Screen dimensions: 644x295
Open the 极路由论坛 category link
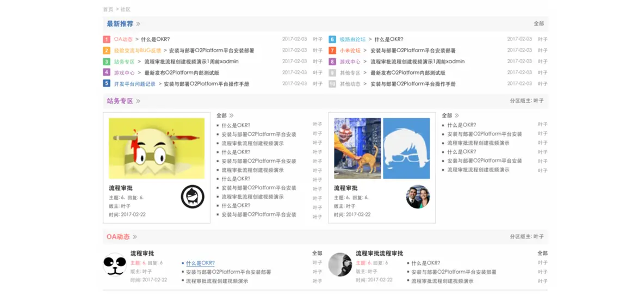[352, 39]
